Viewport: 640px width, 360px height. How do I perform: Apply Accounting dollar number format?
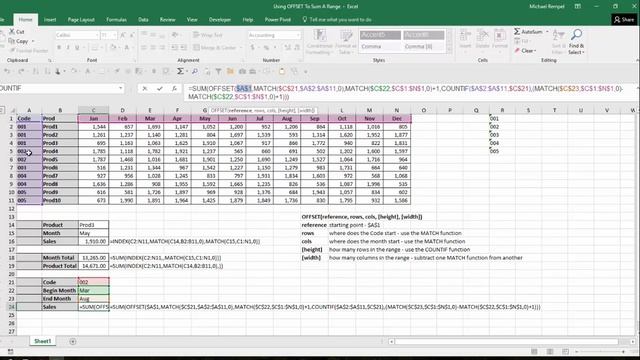pyautogui.click(x=253, y=48)
